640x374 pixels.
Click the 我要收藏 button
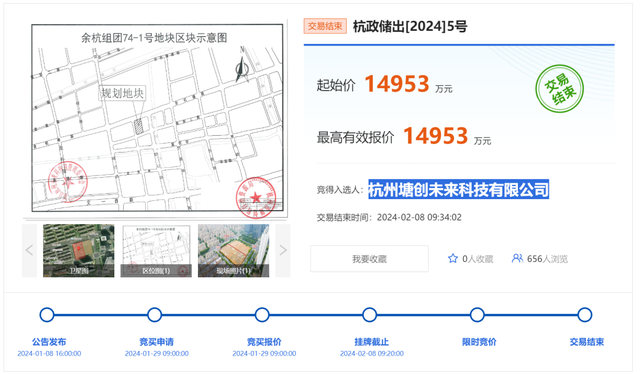point(369,259)
